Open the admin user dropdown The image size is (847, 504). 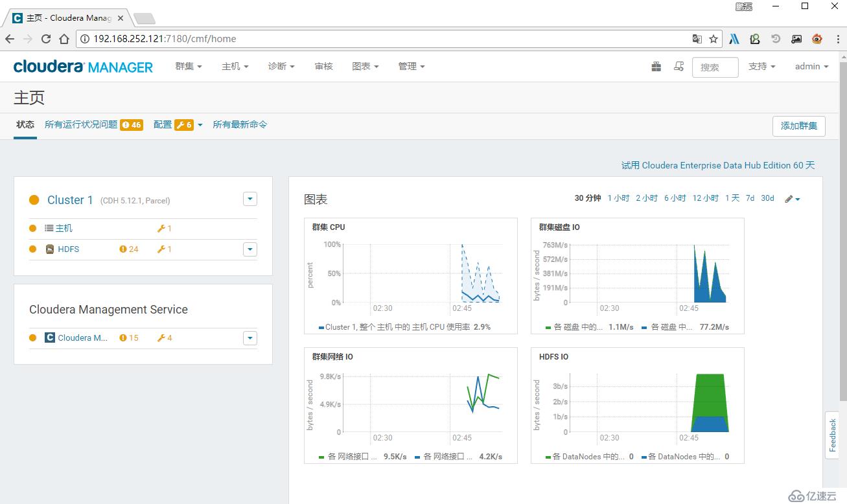[x=812, y=66]
